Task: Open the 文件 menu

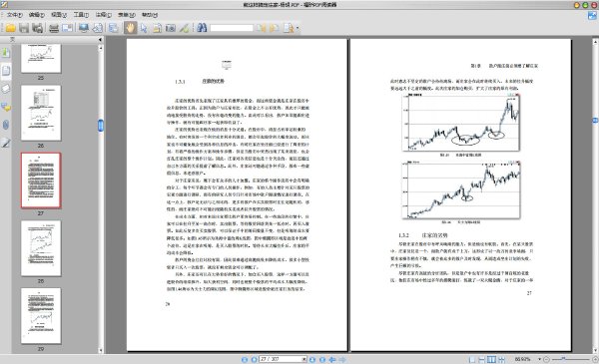Action: 15,15
